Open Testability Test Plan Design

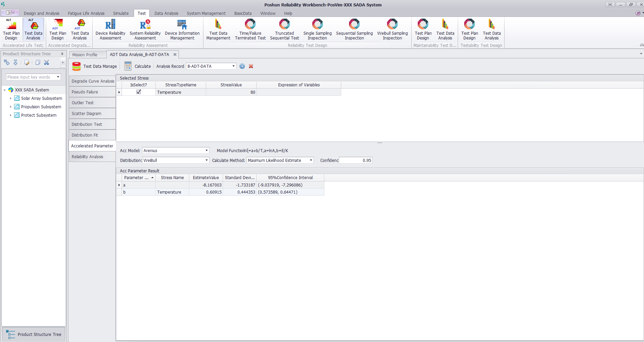coord(470,29)
